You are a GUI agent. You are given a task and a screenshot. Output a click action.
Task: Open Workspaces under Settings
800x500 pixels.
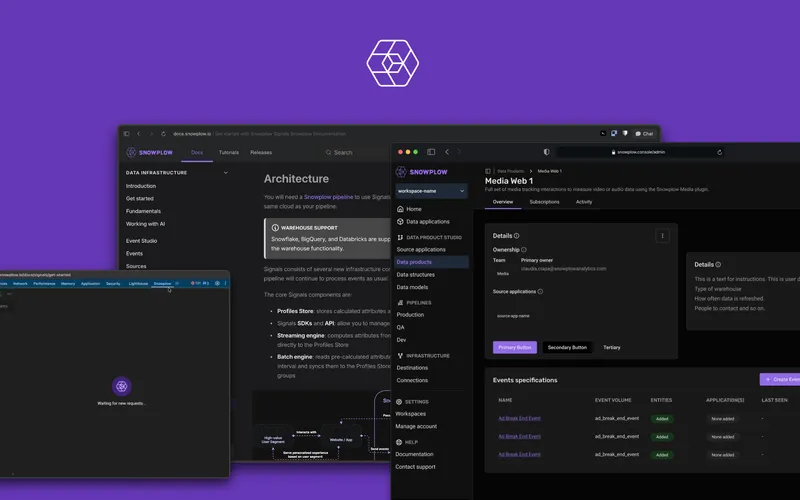[x=410, y=414]
